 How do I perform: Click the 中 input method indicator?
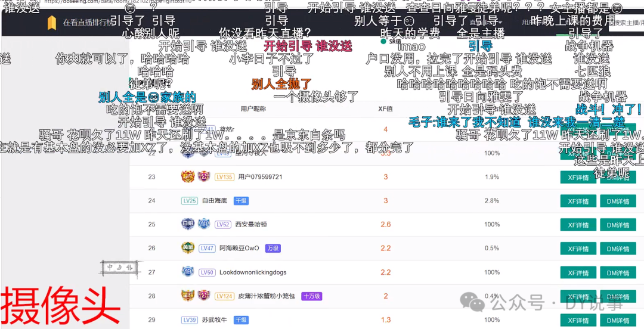(x=110, y=268)
